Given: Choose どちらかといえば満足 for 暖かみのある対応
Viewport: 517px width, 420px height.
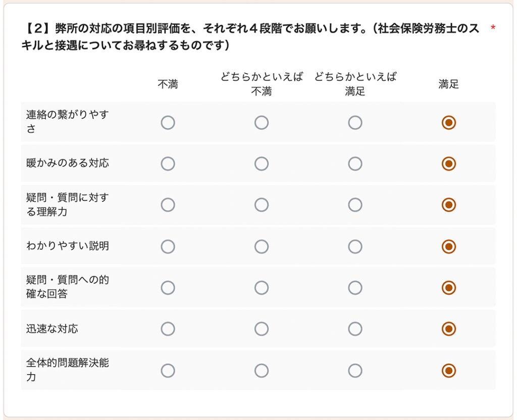Looking at the screenshot, I should click(355, 163).
